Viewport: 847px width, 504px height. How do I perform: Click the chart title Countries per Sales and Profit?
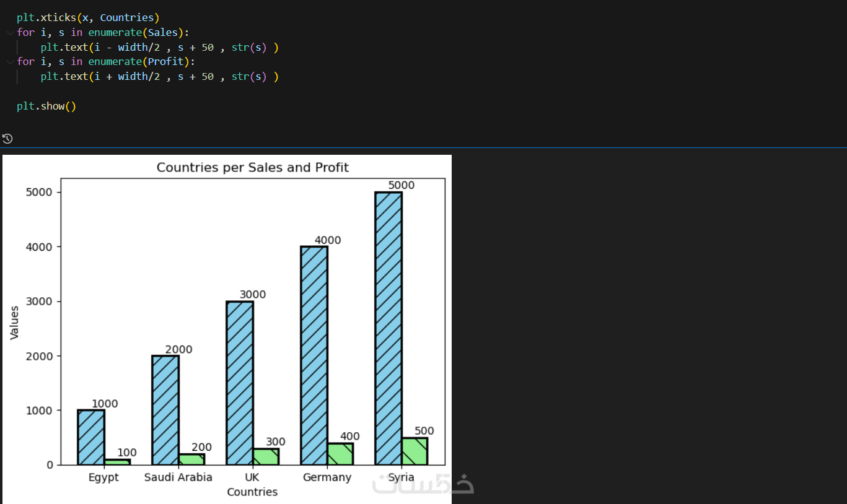[252, 168]
